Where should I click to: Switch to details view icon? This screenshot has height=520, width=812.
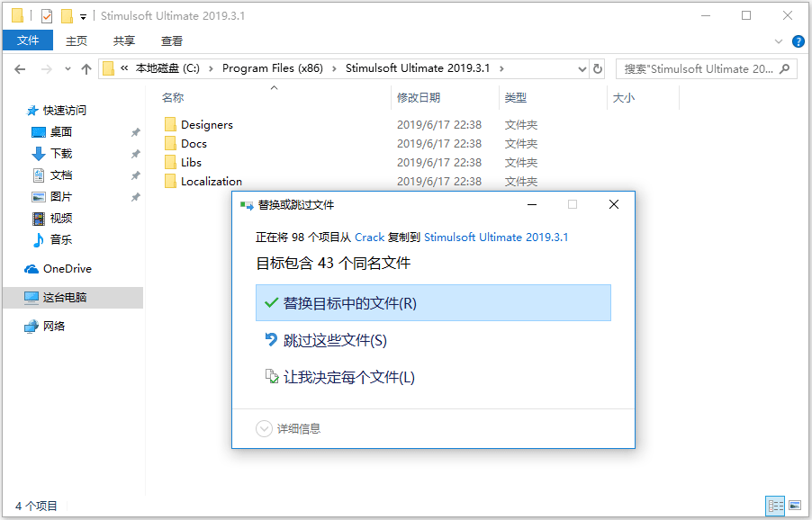click(x=775, y=506)
